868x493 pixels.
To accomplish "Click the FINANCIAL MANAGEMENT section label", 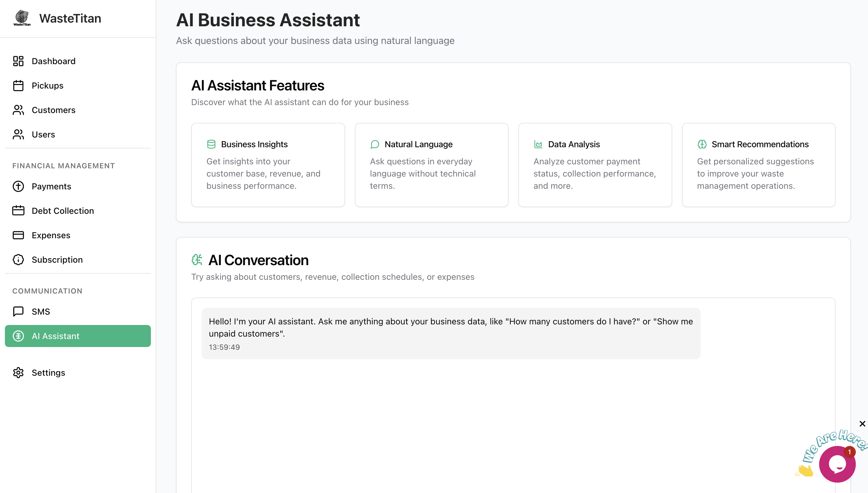I will [64, 166].
